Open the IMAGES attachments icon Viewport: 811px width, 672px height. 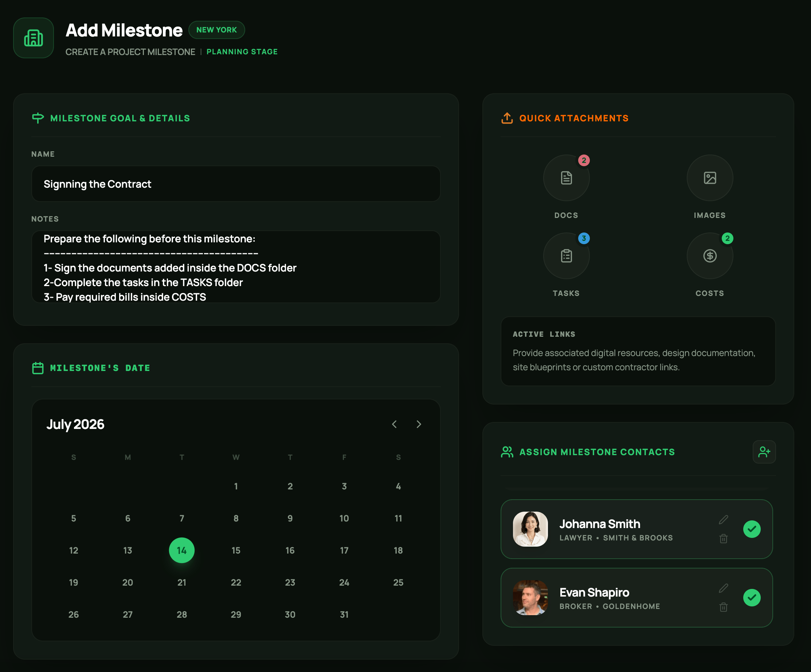click(710, 178)
